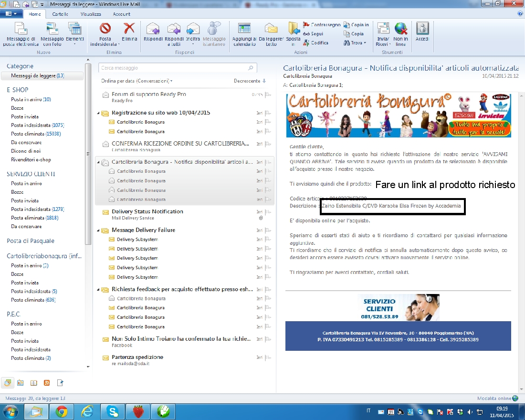This screenshot has height=420, width=525.
Task: Add the message to calendar
Action: point(244,34)
